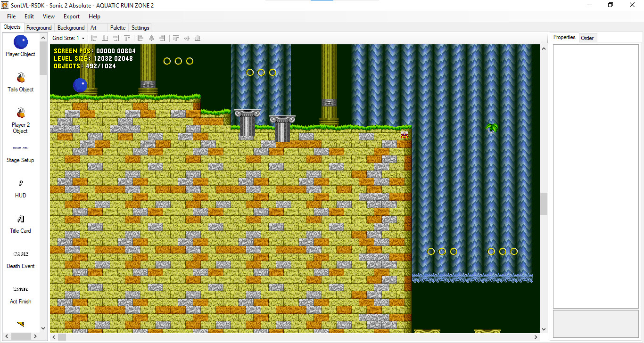
Task: Select the Player Object from the object list
Action: coord(20,46)
